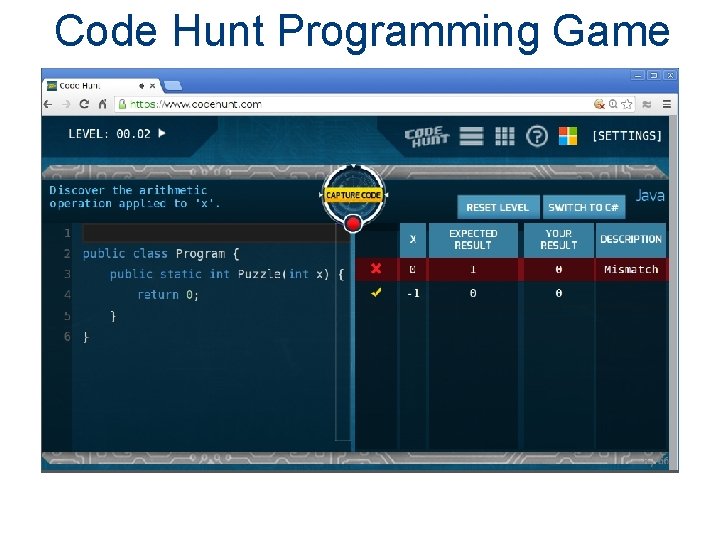Click the cookie/key icon in address bar
720x540 pixels.
pos(599,104)
